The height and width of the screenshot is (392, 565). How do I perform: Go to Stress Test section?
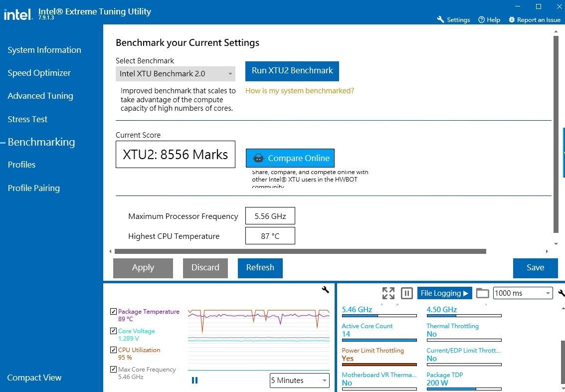coord(27,119)
